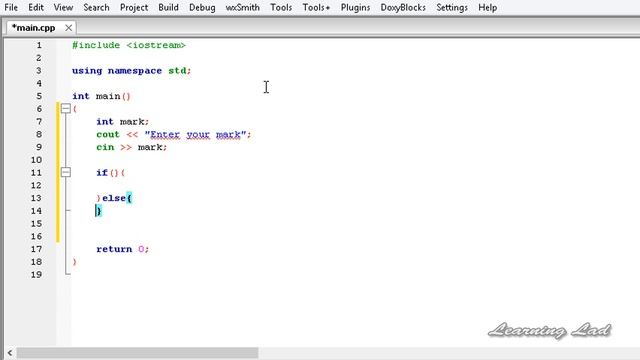Screen dimensions: 640x360
Task: Click the 'else' keyword on line 13
Action: 114,198
